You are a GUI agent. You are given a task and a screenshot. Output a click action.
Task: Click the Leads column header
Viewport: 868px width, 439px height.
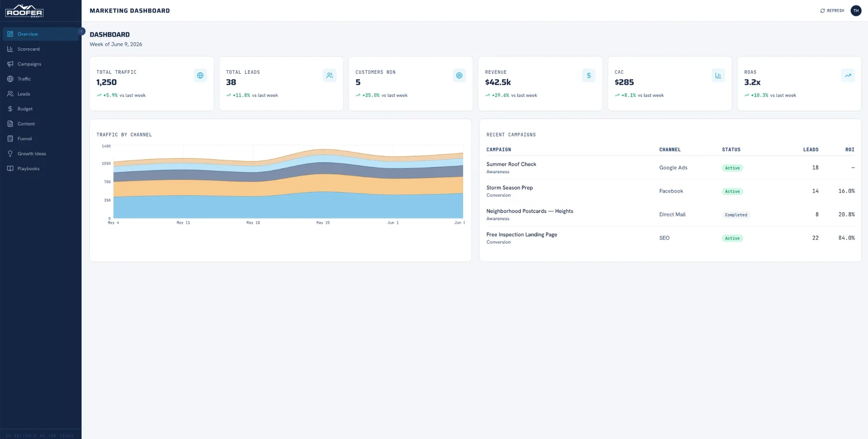pos(811,150)
